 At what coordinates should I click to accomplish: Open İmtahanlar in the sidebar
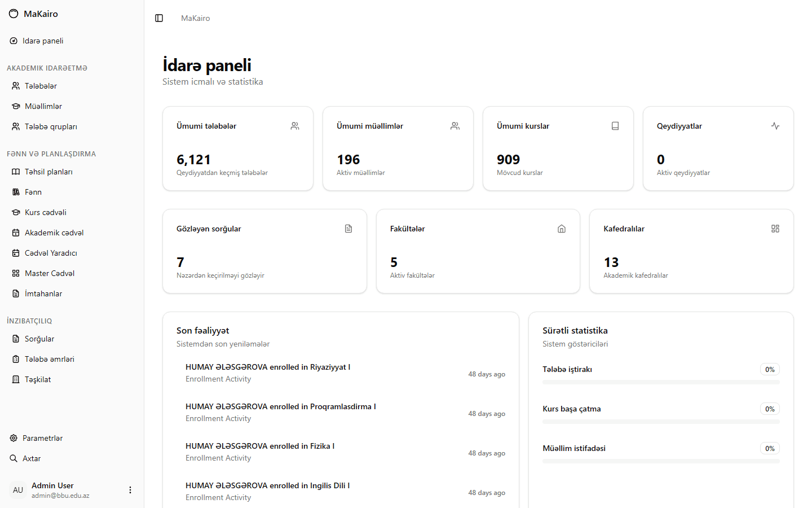coord(43,294)
